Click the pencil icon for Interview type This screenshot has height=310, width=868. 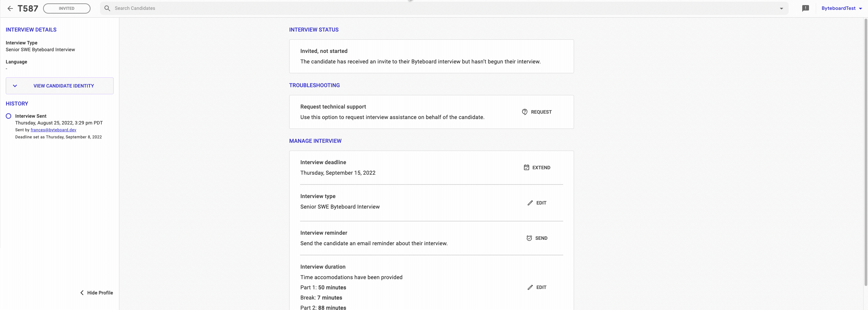(530, 203)
